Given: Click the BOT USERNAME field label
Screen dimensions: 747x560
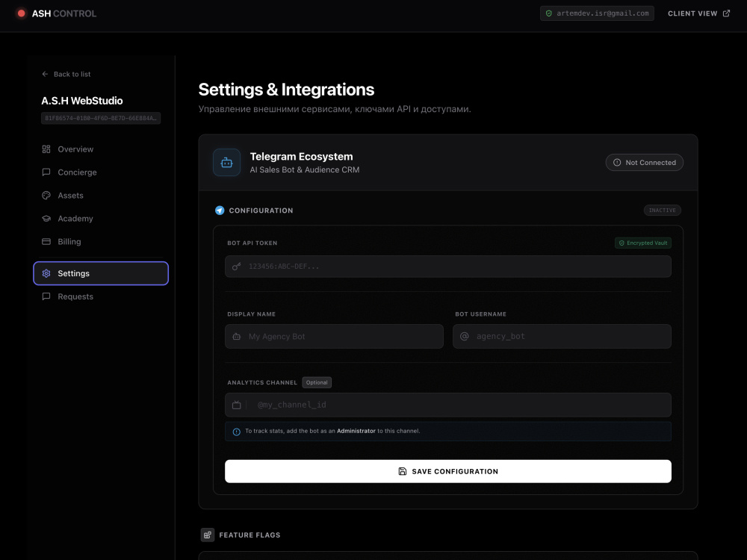Looking at the screenshot, I should click(480, 314).
